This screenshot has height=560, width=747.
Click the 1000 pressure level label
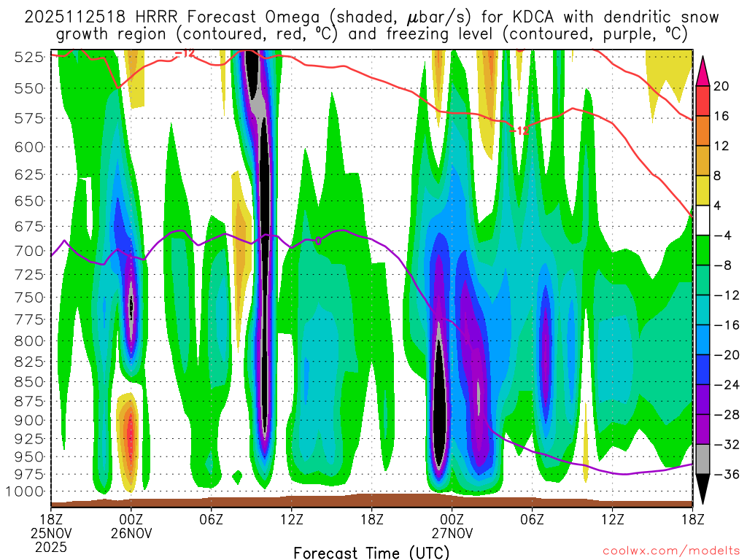pyautogui.click(x=26, y=491)
